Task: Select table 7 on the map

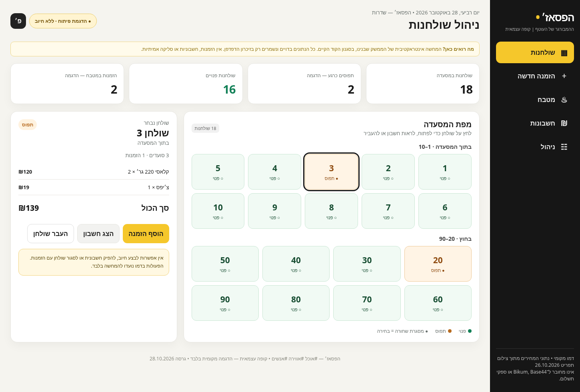Action: 388,211
